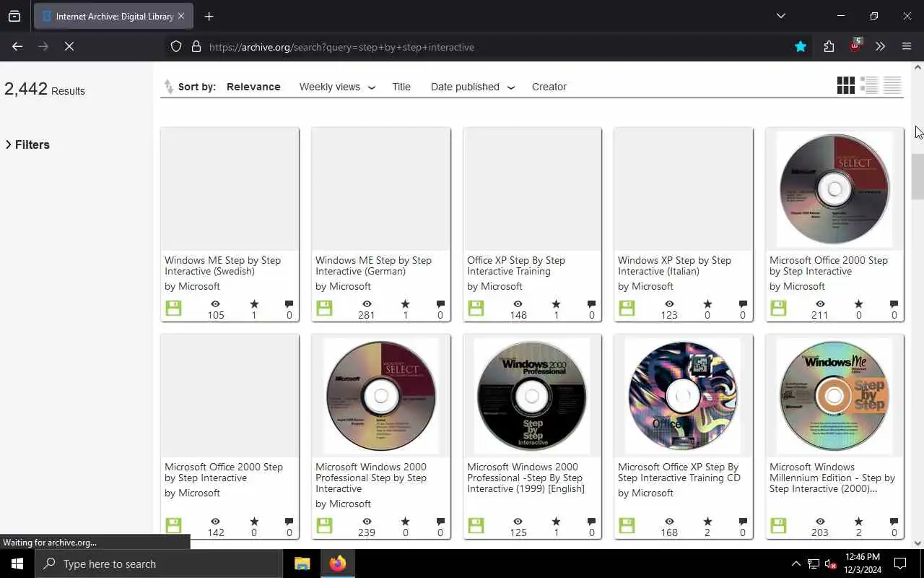924x578 pixels.
Task: Open notification center icon
Action: [x=900, y=564]
